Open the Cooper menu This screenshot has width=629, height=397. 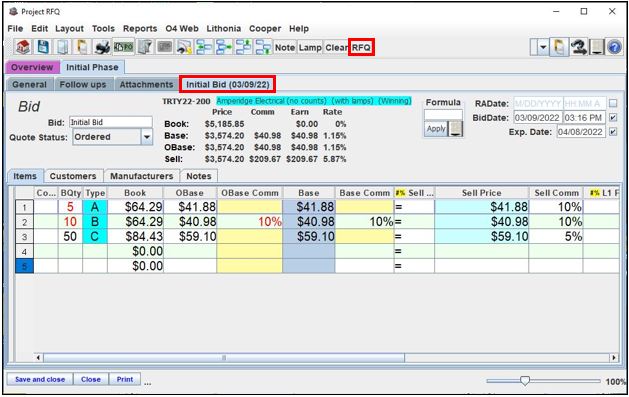(265, 28)
